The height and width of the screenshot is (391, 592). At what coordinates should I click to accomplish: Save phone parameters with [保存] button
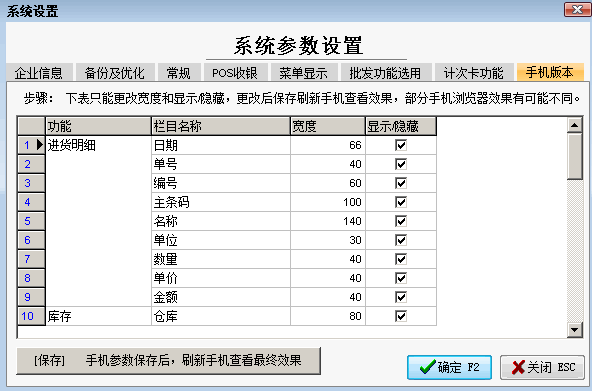pos(168,361)
